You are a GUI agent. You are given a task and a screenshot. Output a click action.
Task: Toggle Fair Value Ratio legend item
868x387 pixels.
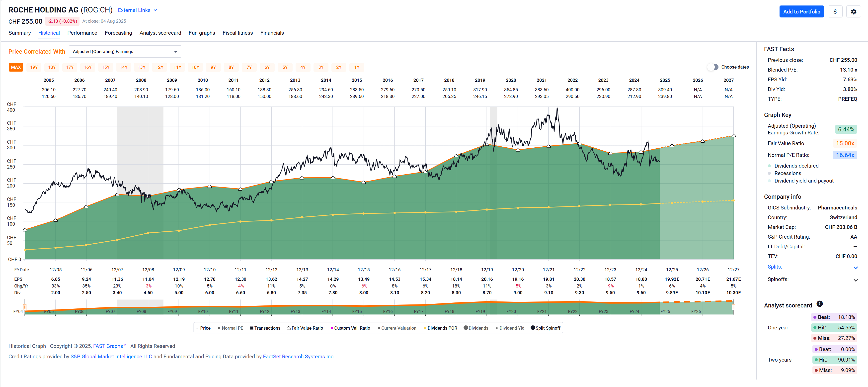click(x=305, y=328)
